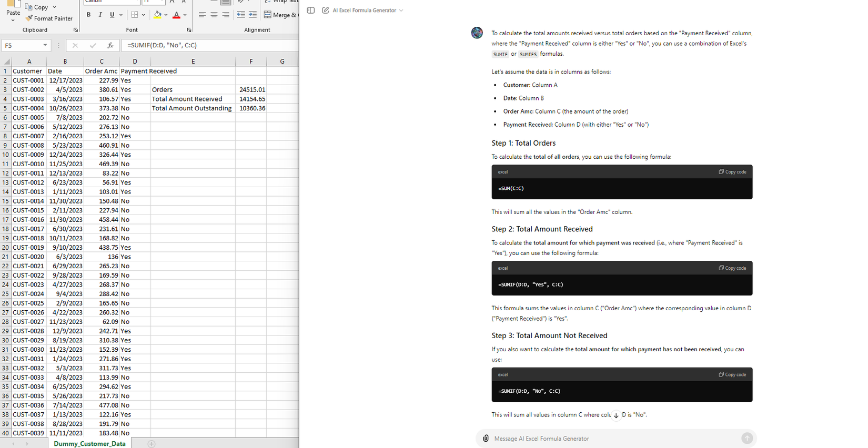868x448 pixels.
Task: Open the underline style dropdown arrow
Action: (x=120, y=15)
